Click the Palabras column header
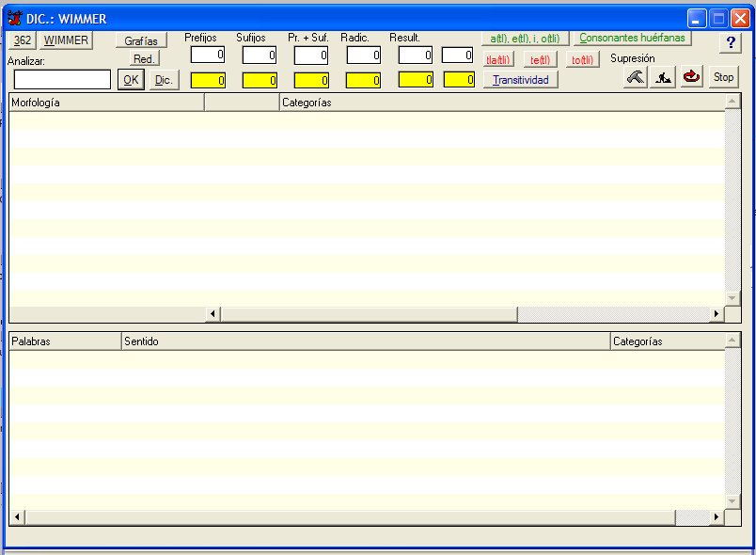This screenshot has height=555, width=756. [x=65, y=341]
